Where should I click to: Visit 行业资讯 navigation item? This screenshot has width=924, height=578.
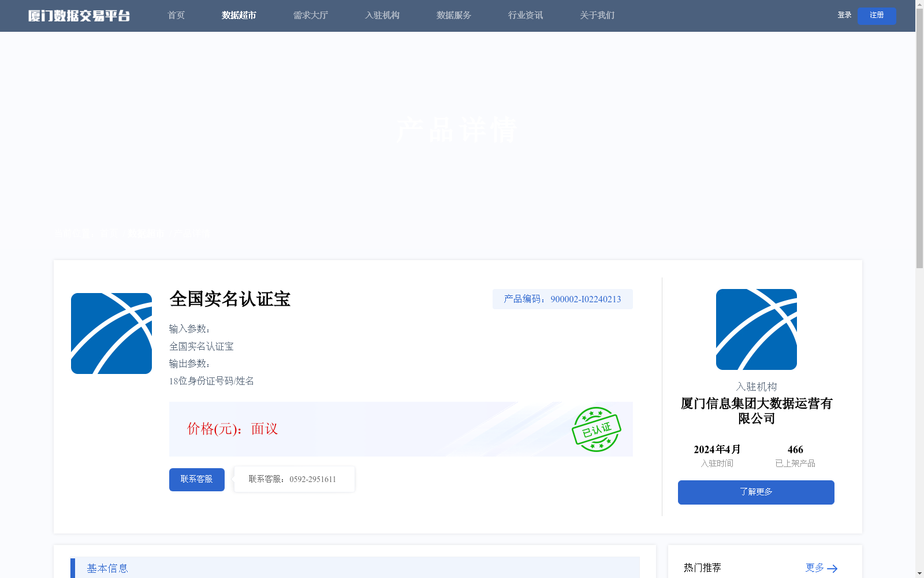point(526,16)
